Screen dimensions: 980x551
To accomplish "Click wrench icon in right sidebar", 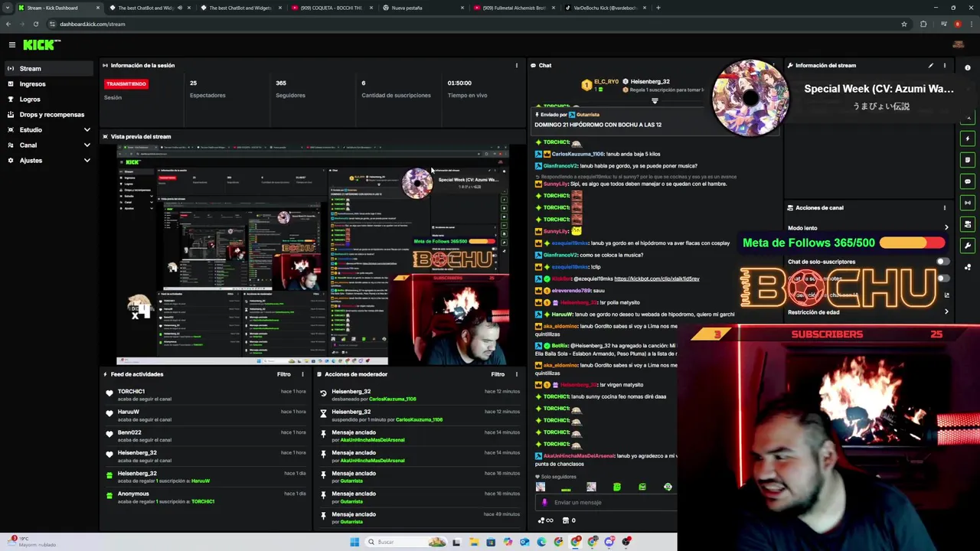I will tap(968, 246).
